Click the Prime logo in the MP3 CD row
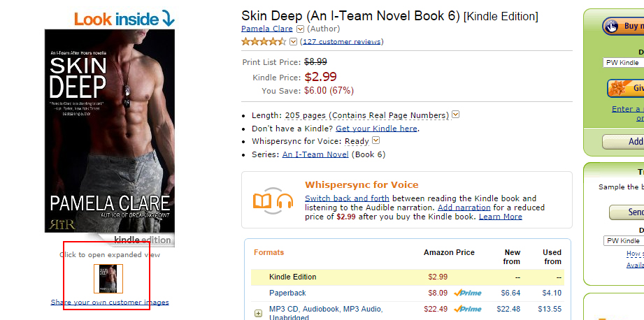 pos(468,309)
